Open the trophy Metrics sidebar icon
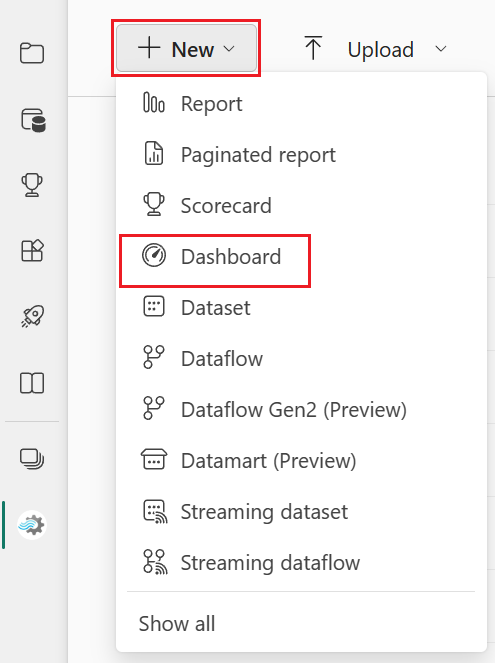This screenshot has height=663, width=495. tap(32, 185)
